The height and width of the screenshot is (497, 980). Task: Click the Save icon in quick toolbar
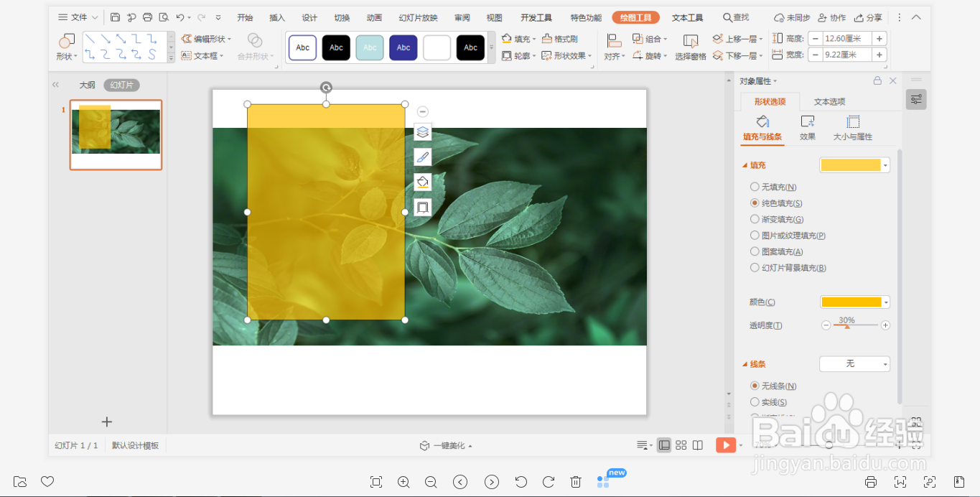click(x=115, y=17)
